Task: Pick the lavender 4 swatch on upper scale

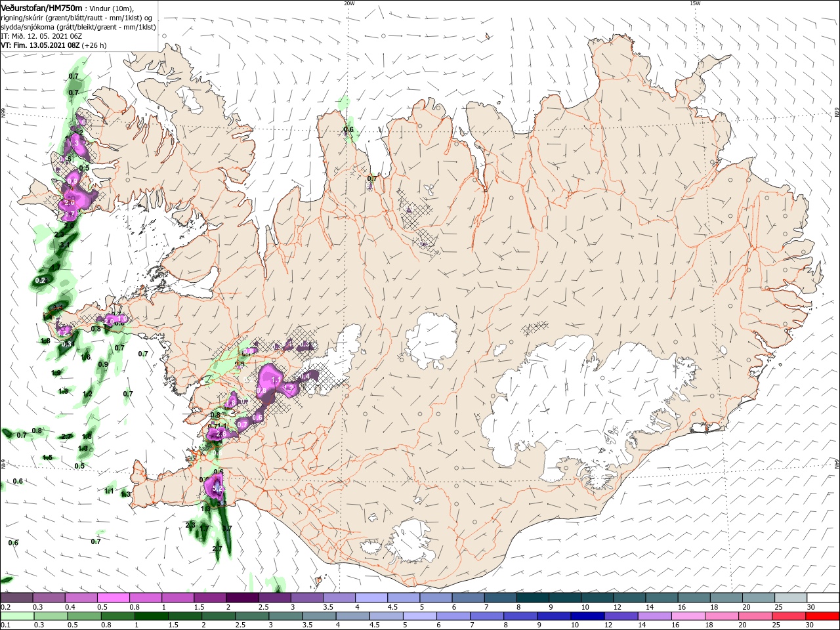Action: [371, 598]
